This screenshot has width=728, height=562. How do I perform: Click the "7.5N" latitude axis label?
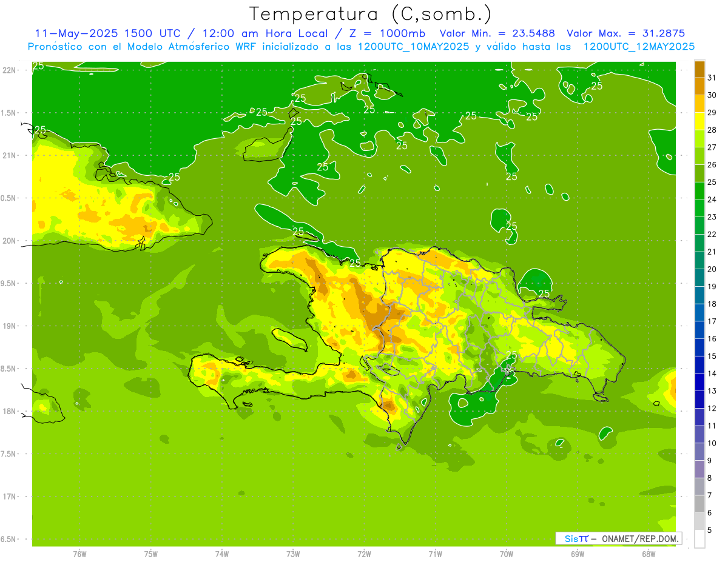pyautogui.click(x=9, y=454)
